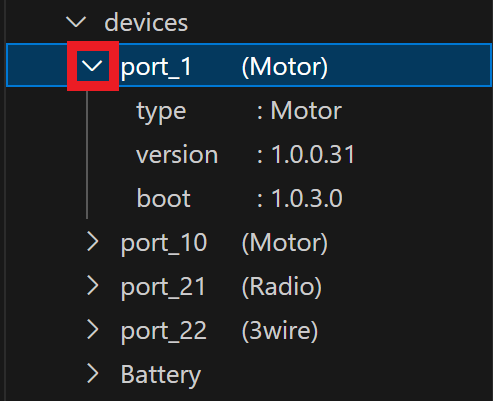Collapse the port_1 chevron arrow

tap(92, 66)
